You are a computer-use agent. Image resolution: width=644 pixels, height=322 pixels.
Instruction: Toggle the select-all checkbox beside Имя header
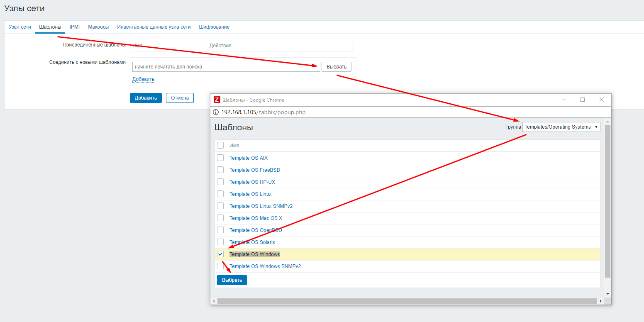click(220, 145)
